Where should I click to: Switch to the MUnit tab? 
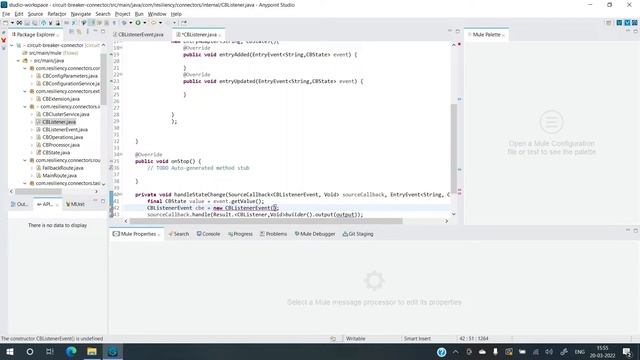[75, 204]
